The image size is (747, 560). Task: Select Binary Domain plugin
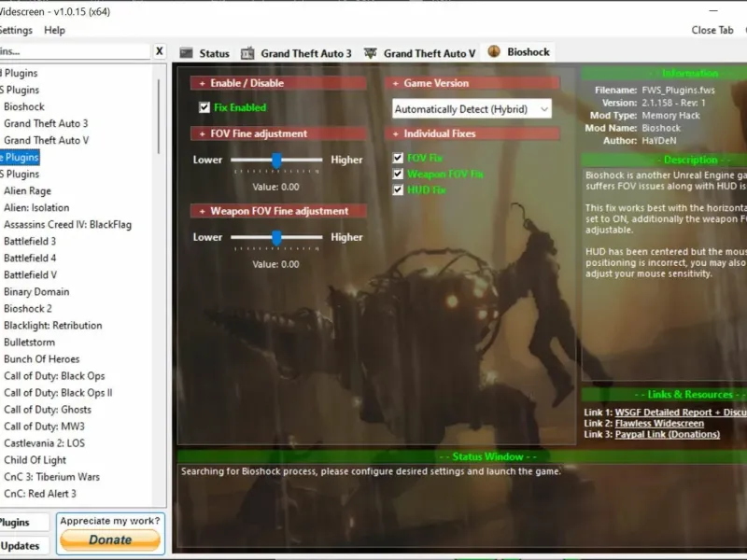click(36, 291)
